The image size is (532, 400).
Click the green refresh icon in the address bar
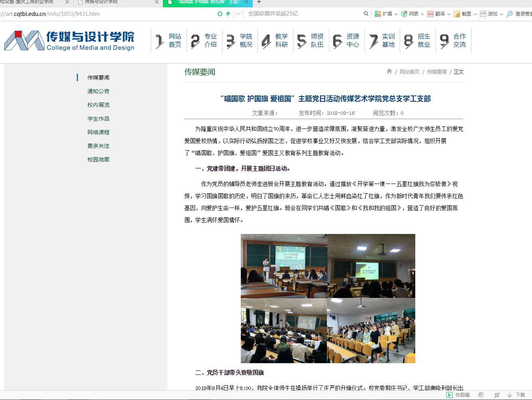point(220,14)
